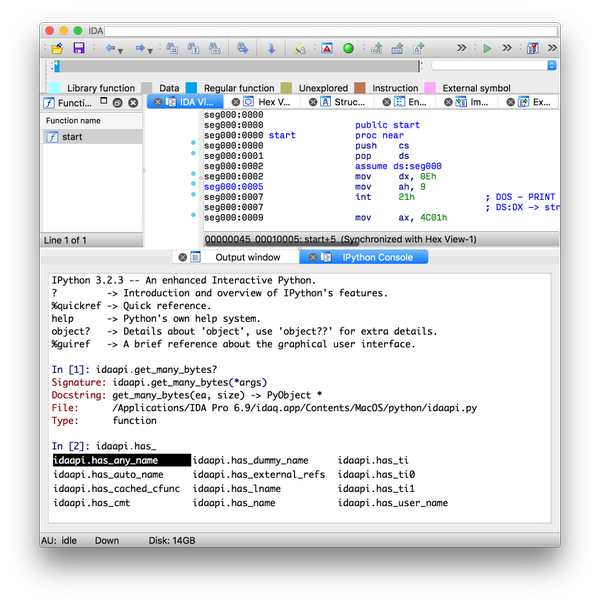Start process with green play button

pos(487,48)
